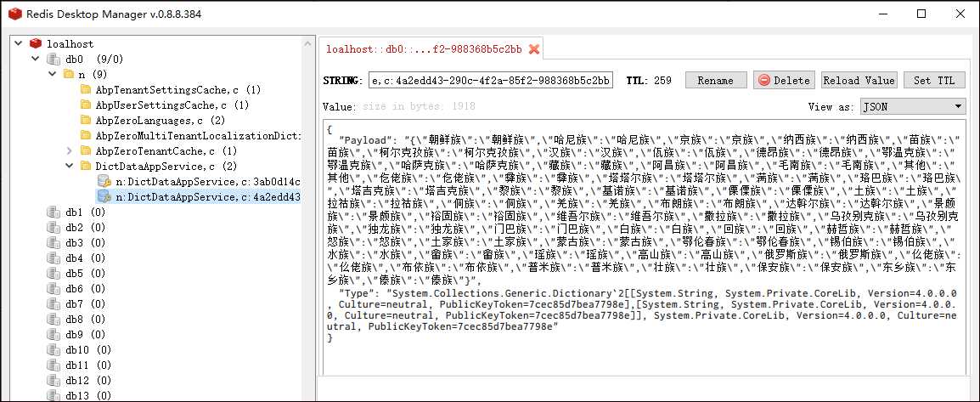Collapse the DictDataAppService,c namespace
Screen dimensions: 980x402
69,167
